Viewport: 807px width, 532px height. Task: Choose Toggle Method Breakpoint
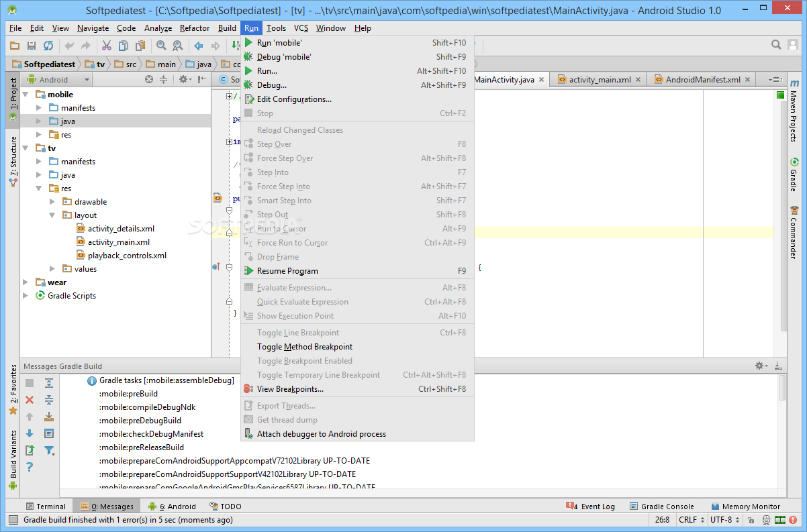[357, 347]
